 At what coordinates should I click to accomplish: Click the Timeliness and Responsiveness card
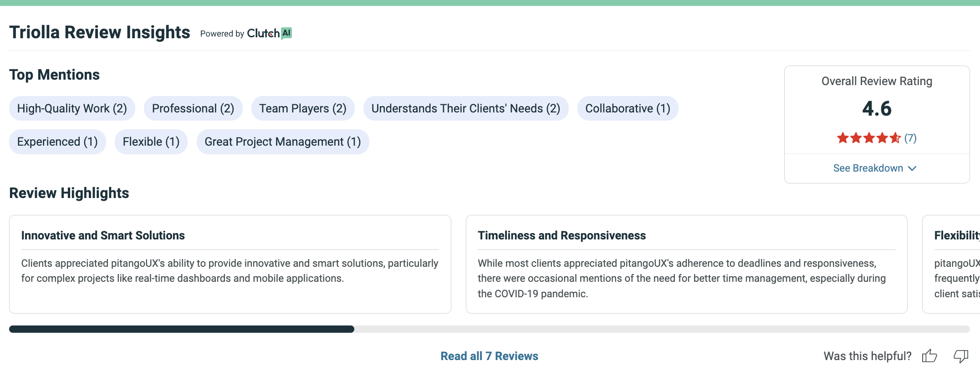tap(687, 264)
